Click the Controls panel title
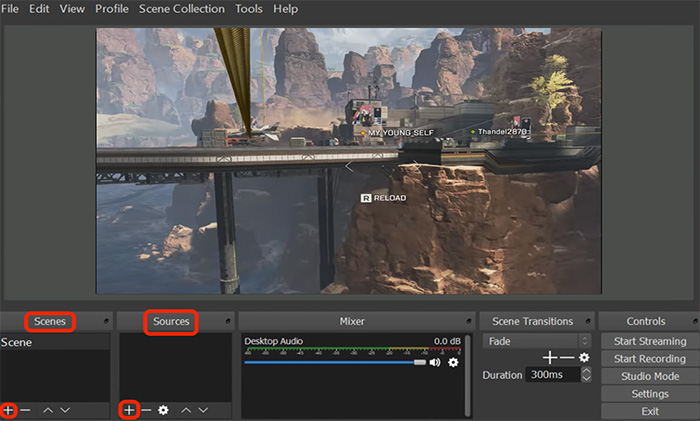 coord(646,321)
